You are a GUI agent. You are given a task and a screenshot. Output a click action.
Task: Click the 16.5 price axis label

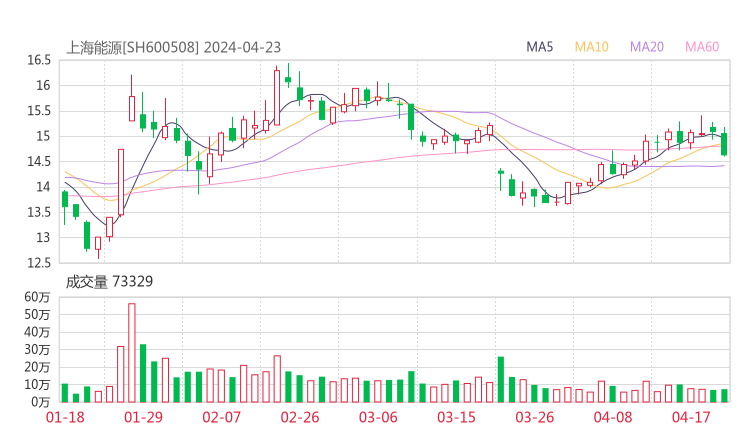[x=39, y=60]
